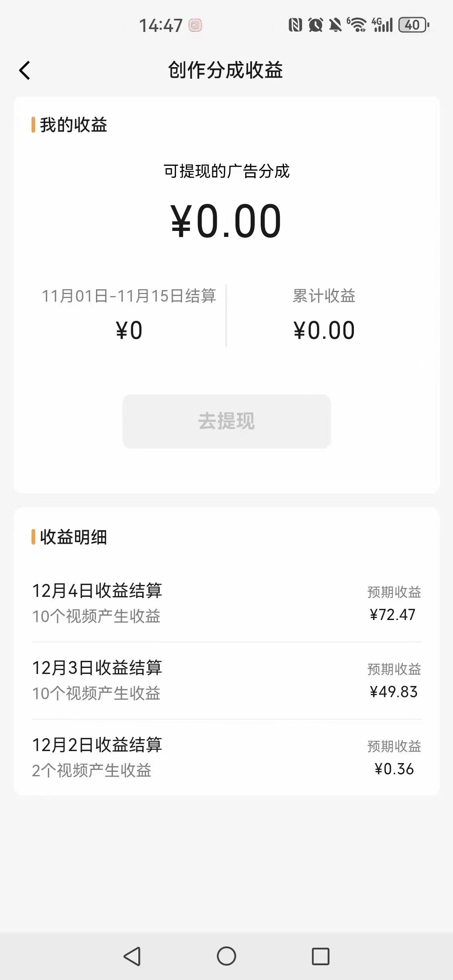Tap the alarm clock status icon
453x980 pixels.
coord(315,25)
